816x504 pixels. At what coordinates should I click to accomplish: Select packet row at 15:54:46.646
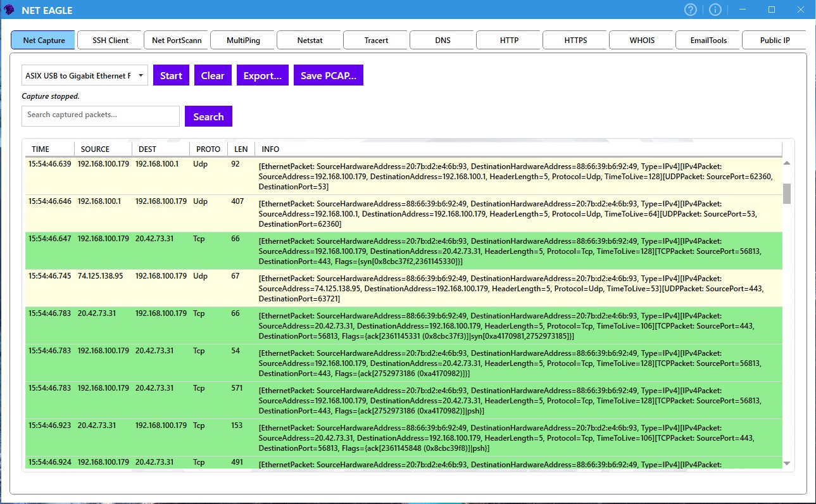point(403,213)
